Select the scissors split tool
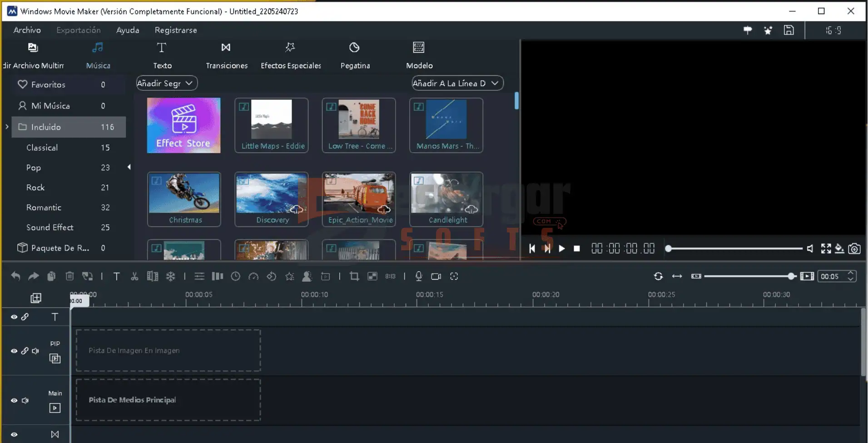The image size is (868, 443). point(134,276)
